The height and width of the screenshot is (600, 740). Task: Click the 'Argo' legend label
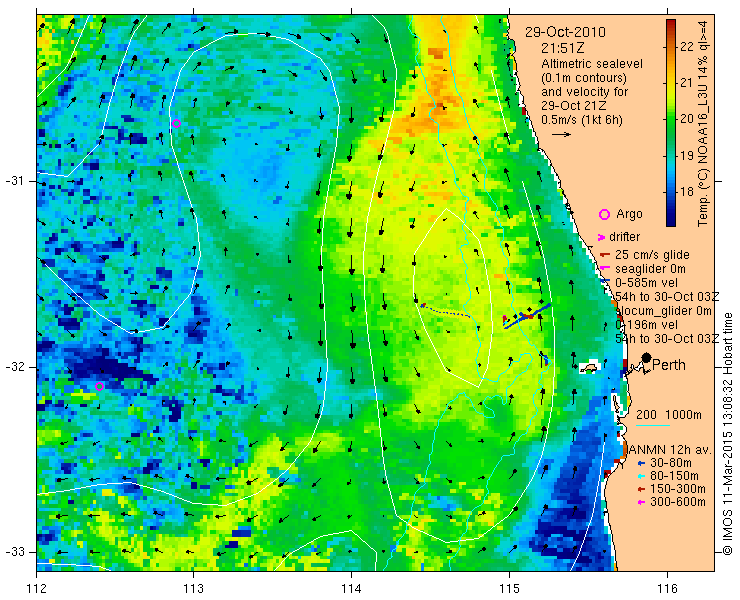(x=629, y=214)
